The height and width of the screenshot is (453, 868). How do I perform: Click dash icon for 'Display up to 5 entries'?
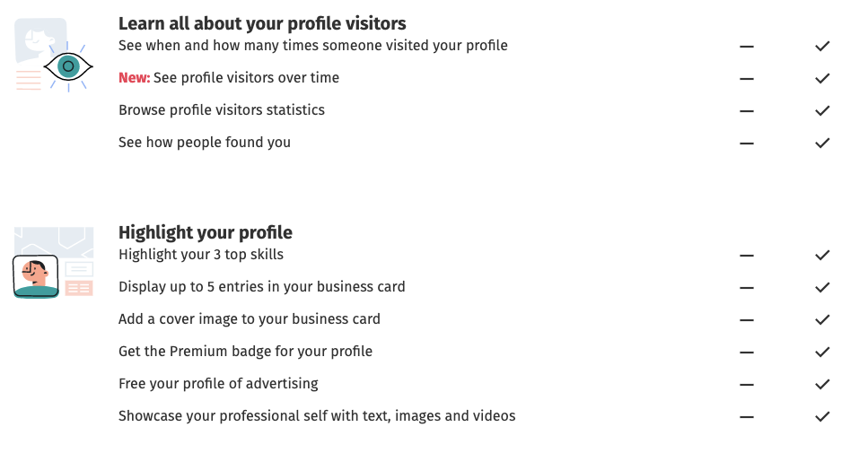pyautogui.click(x=747, y=287)
